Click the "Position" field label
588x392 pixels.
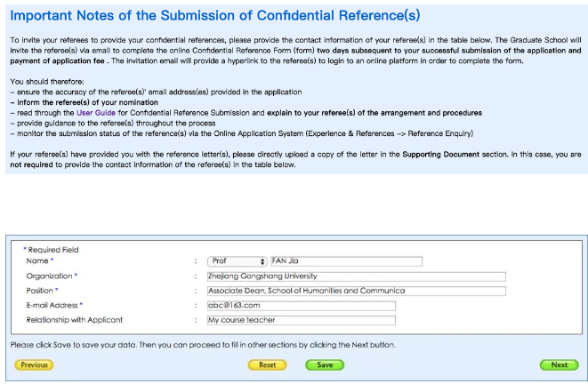coord(42,291)
